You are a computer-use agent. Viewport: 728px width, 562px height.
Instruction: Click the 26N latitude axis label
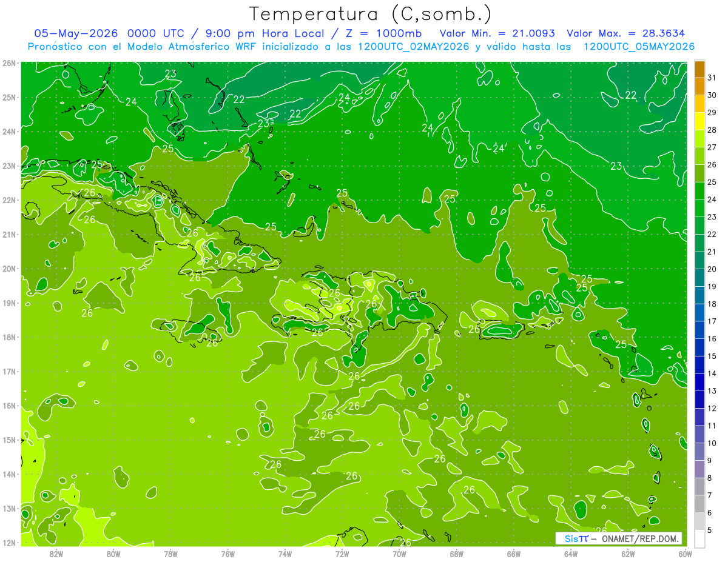(x=9, y=63)
